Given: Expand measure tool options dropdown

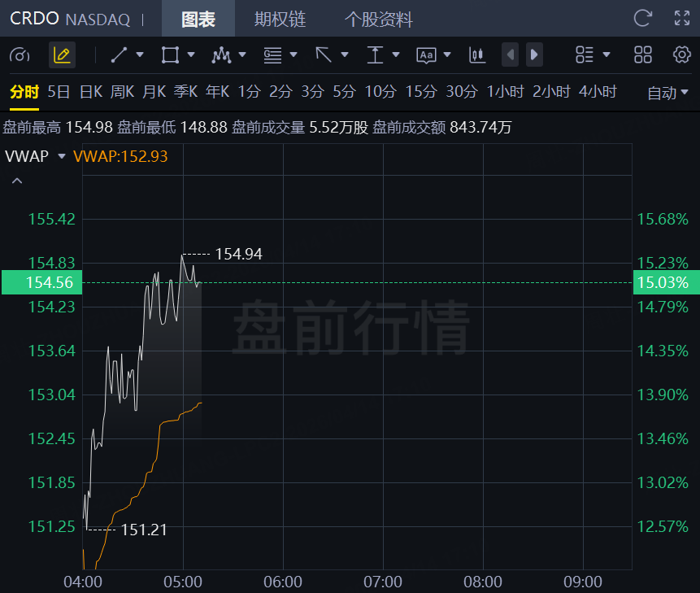Looking at the screenshot, I should pos(396,55).
